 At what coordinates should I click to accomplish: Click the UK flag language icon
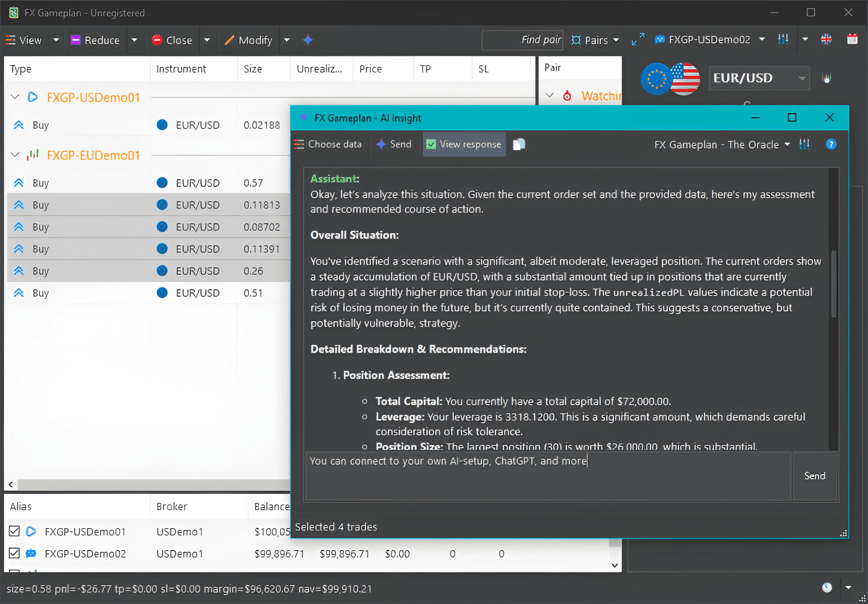(826, 39)
